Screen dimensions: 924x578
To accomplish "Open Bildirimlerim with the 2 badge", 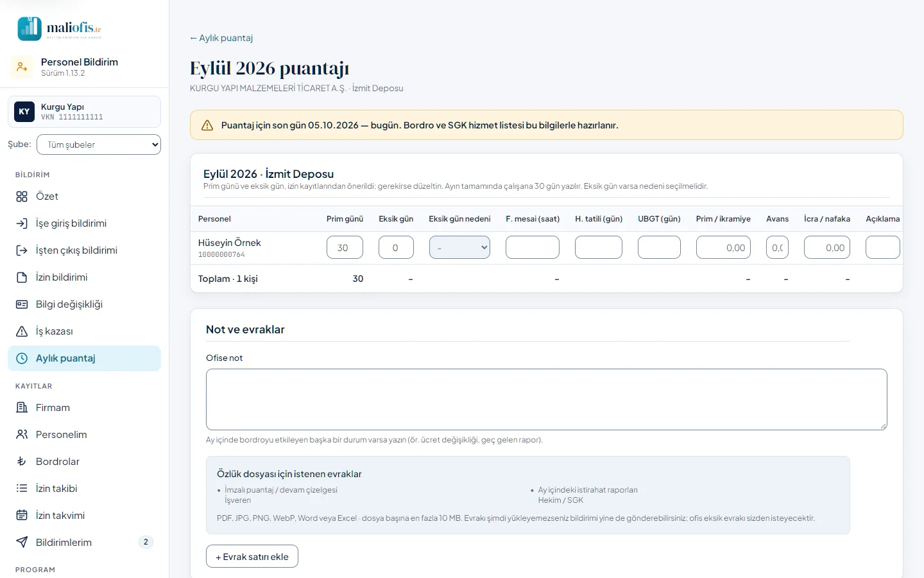I will click(x=84, y=543).
